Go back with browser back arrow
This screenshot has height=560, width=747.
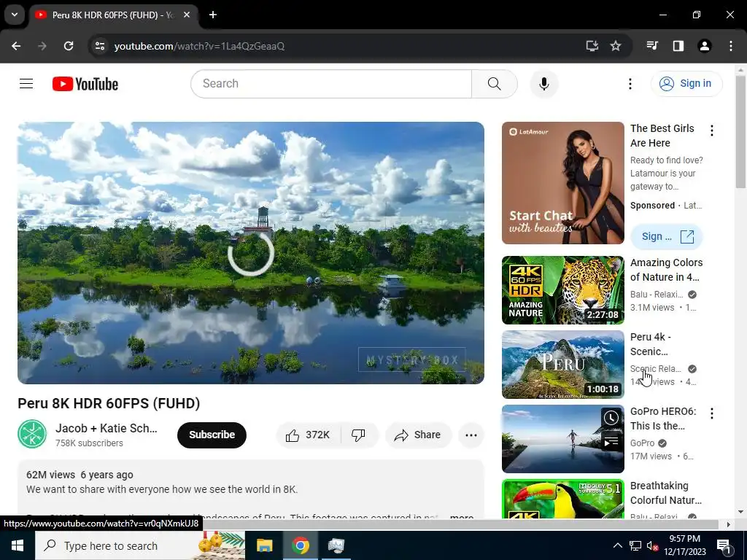click(x=16, y=46)
